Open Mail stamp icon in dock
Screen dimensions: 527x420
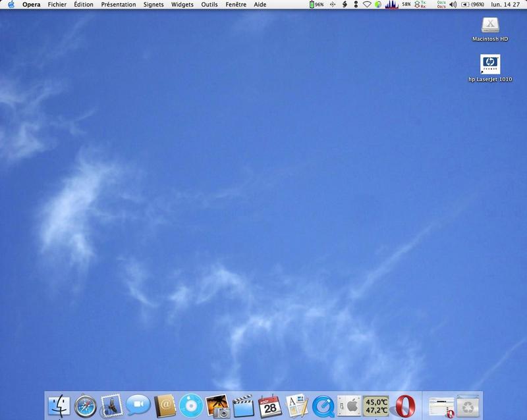[x=112, y=406]
